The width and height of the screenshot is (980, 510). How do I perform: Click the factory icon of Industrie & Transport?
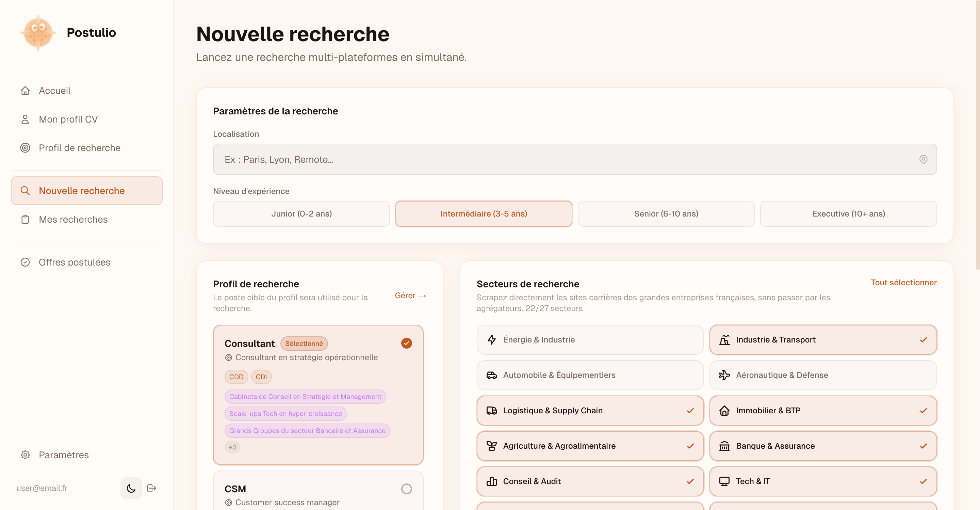coord(724,339)
